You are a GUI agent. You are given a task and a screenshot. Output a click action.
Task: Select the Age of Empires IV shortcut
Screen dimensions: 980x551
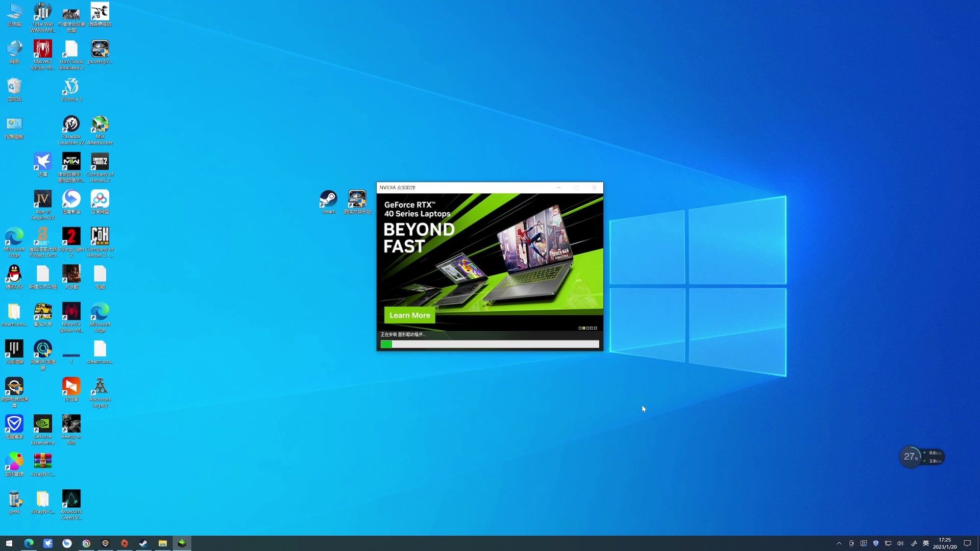pyautogui.click(x=43, y=205)
